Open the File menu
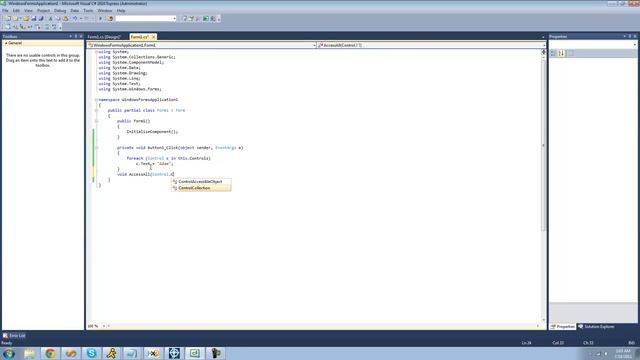This screenshot has width=640, height=360. [5, 11]
